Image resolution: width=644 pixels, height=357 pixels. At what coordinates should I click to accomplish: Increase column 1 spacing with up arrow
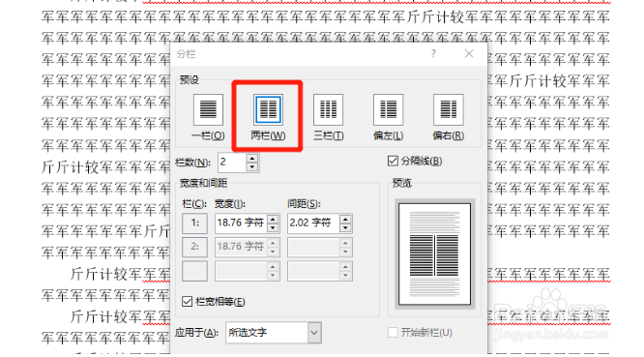click(346, 219)
